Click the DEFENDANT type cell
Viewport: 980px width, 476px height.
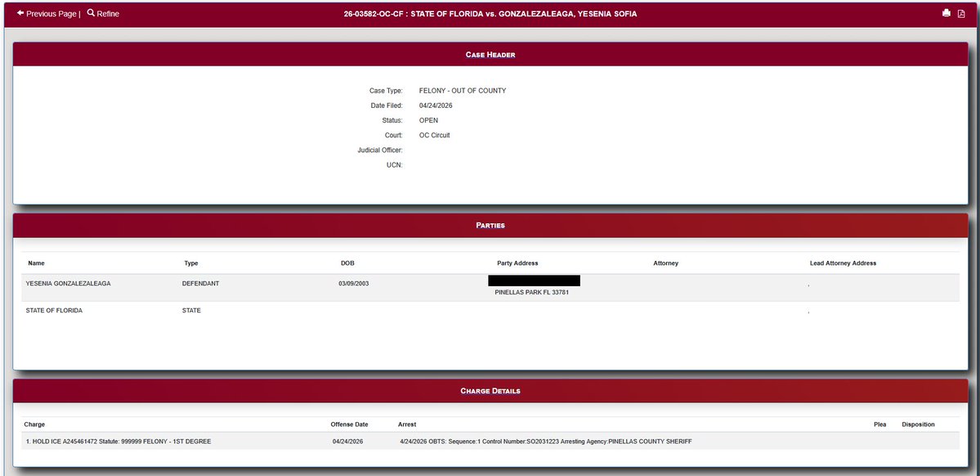pyautogui.click(x=200, y=283)
